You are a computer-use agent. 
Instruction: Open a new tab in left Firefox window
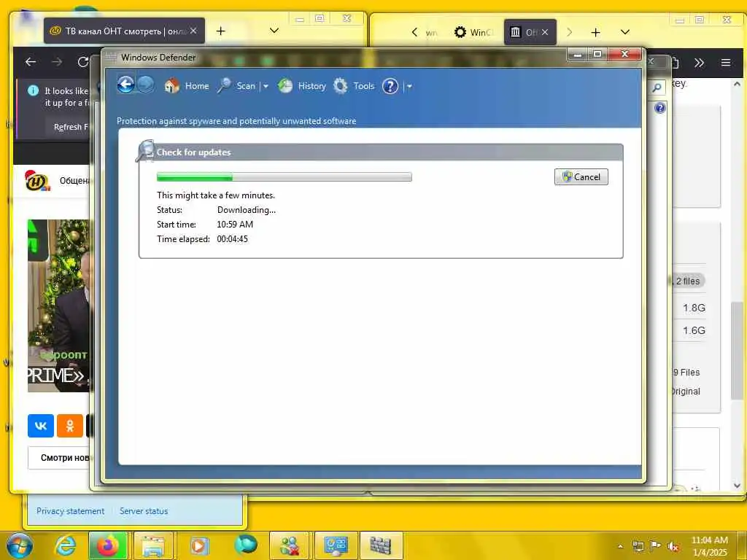click(220, 31)
